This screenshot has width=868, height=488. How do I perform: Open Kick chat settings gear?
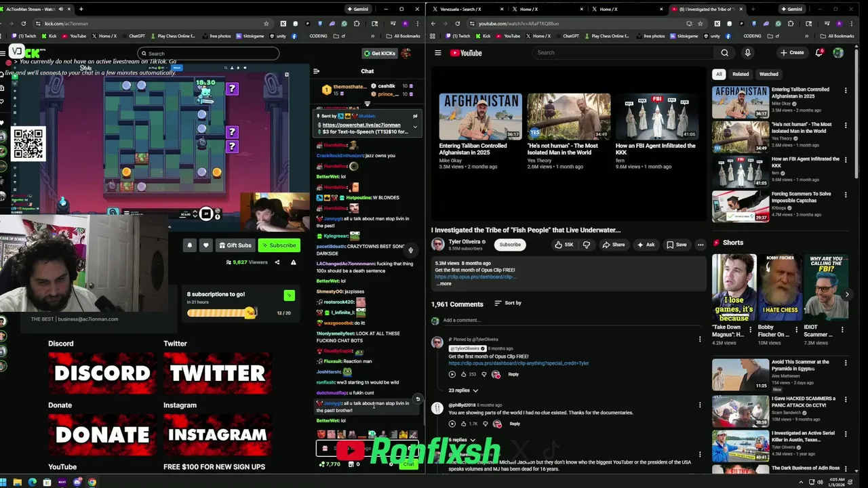click(391, 464)
